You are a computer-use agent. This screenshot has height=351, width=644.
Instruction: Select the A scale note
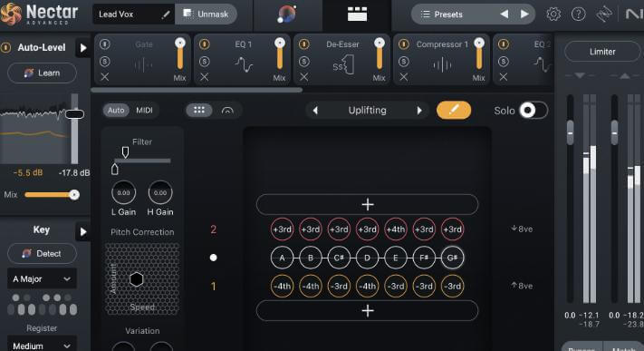coord(283,258)
